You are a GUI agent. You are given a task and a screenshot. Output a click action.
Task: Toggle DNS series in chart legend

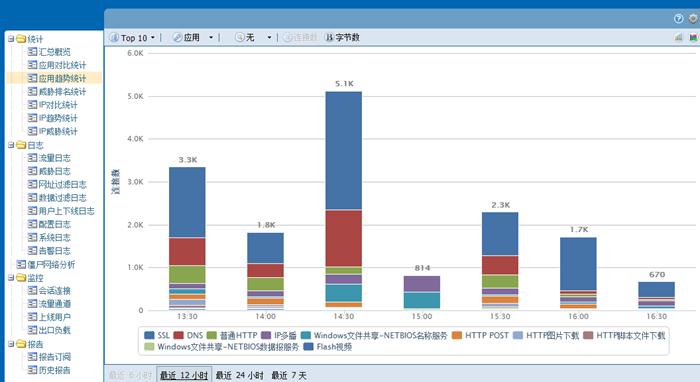pos(188,335)
